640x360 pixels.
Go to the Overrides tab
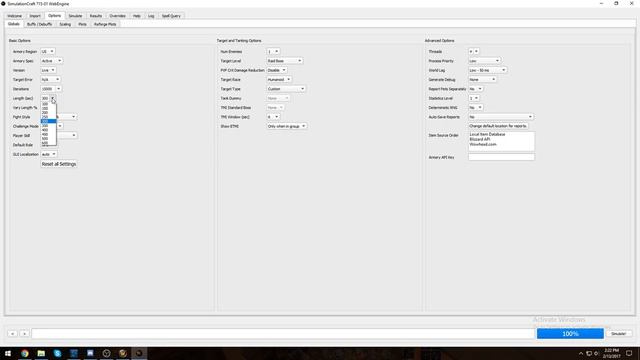[117, 16]
